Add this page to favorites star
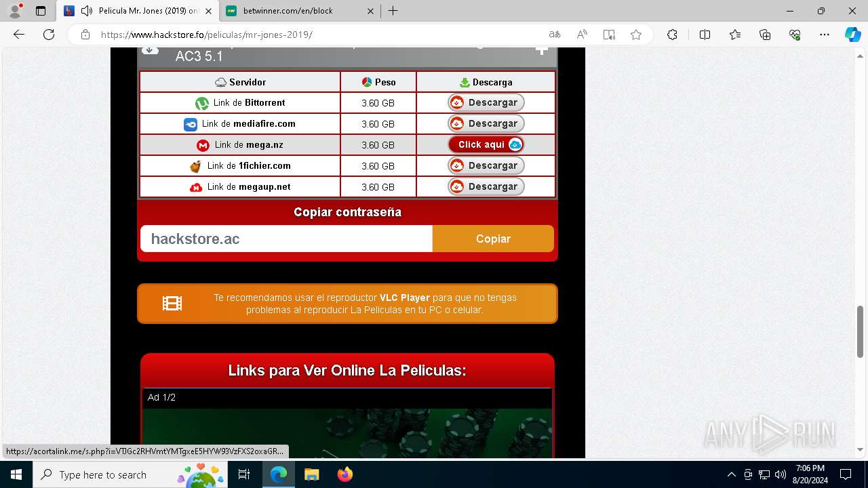The height and width of the screenshot is (488, 868). (x=636, y=35)
